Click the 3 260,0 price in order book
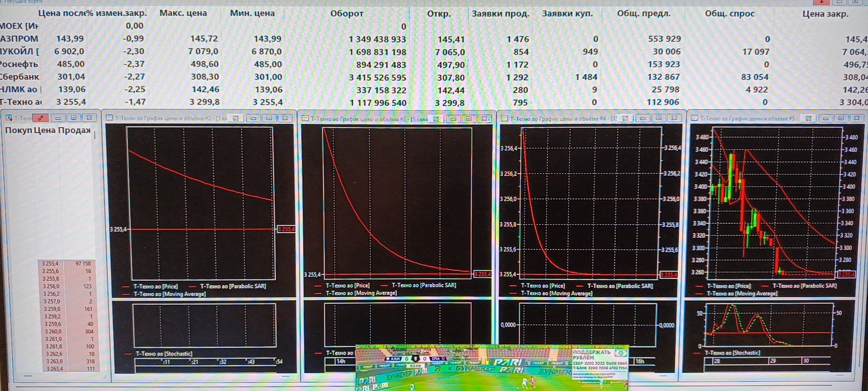The image size is (868, 391). click(53, 332)
